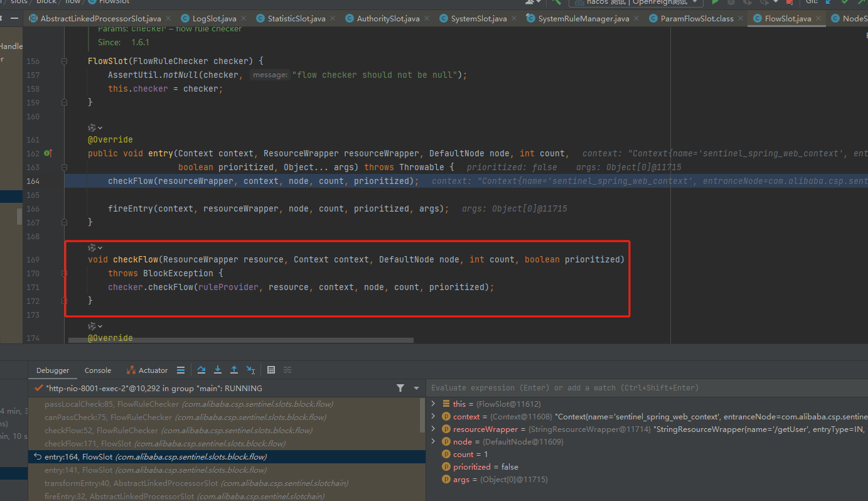This screenshot has width=868, height=501.
Task: Select stack frame entry:141, FlowSlot
Action: [226, 470]
